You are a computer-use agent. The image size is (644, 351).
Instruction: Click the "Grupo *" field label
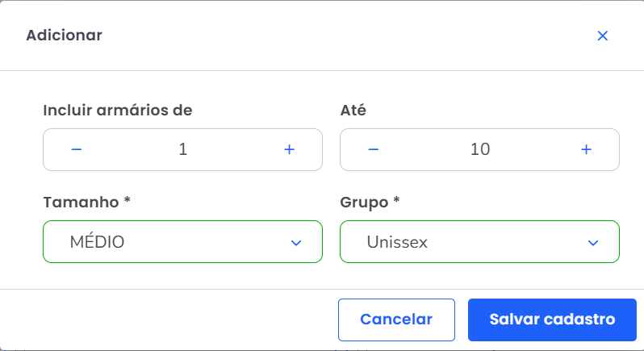pos(370,203)
